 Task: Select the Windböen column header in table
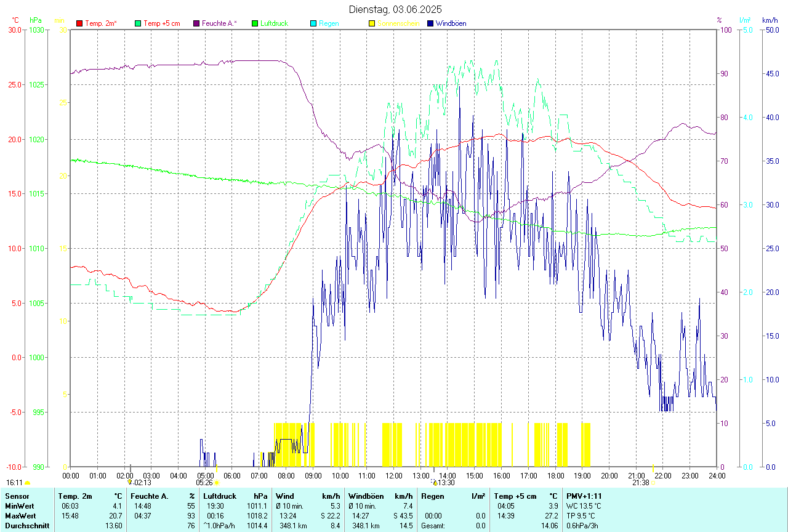pyautogui.click(x=366, y=496)
